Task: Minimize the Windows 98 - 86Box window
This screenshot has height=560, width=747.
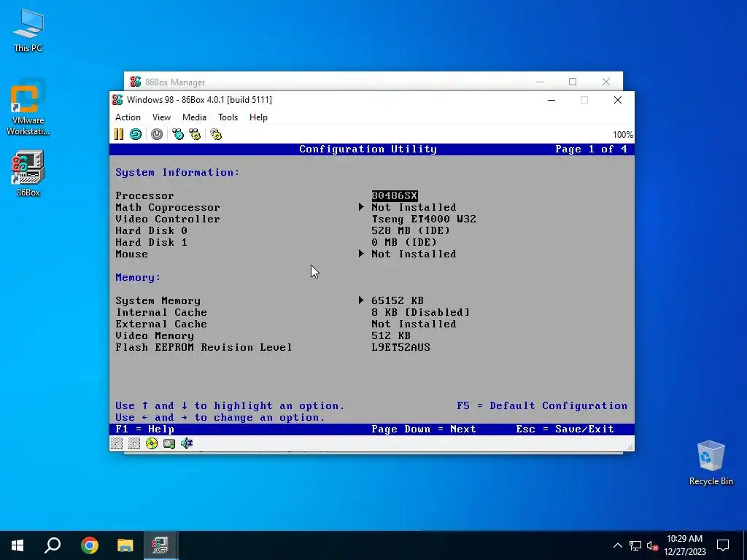Action: [551, 100]
